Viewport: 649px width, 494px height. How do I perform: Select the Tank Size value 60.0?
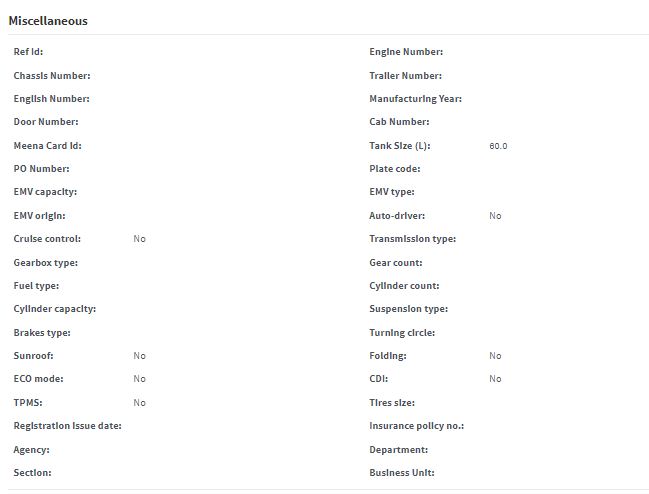[498, 146]
